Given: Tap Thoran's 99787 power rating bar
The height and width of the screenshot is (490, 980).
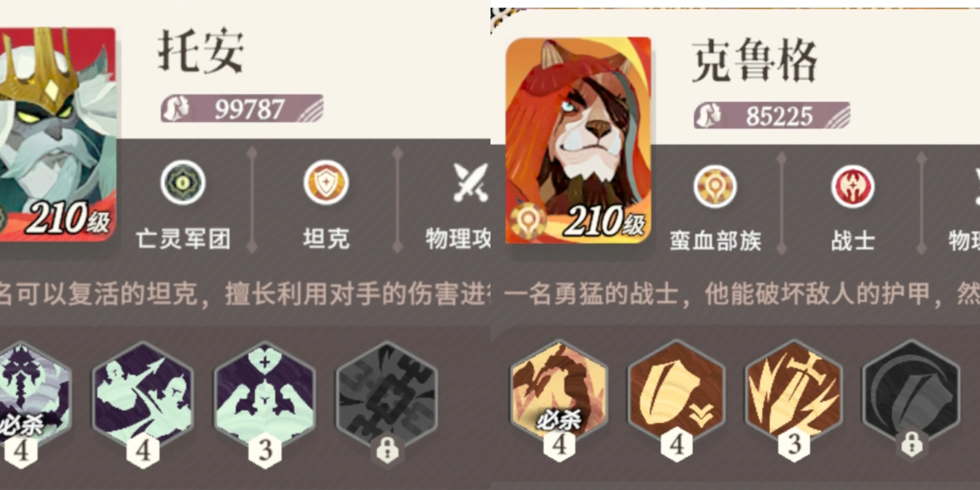Looking at the screenshot, I should click(x=242, y=108).
